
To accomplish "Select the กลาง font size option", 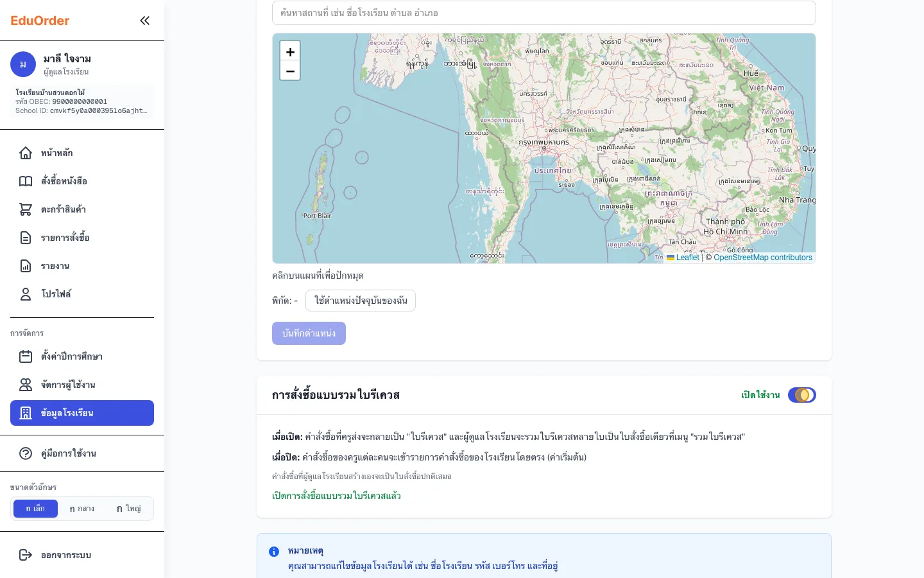I will (x=82, y=509).
